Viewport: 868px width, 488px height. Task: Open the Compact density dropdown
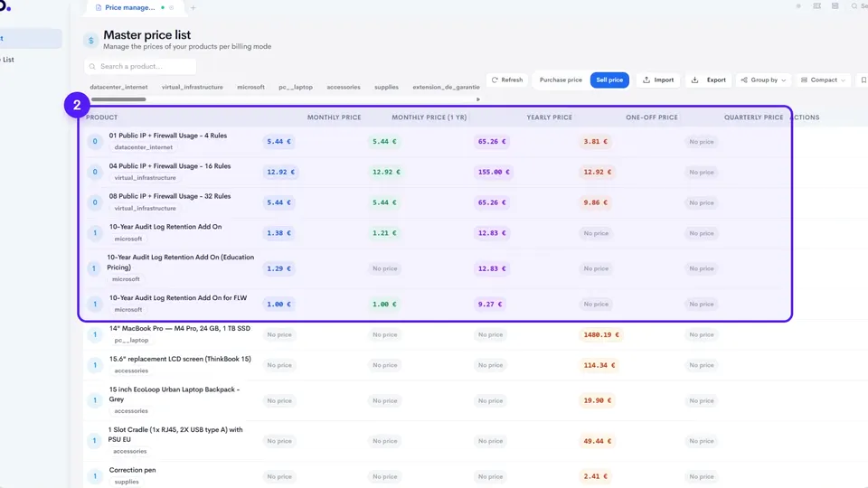823,80
